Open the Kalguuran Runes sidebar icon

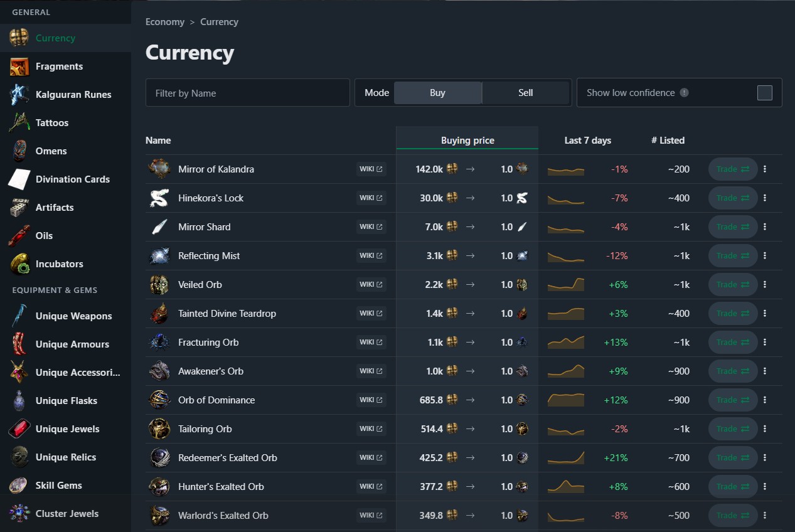pos(19,95)
